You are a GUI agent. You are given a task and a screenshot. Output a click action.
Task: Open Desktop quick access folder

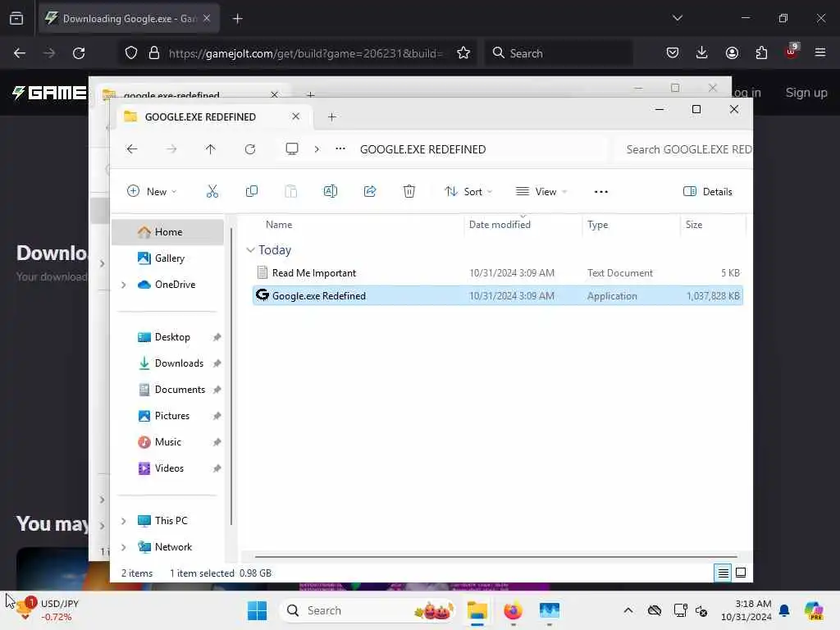click(172, 337)
